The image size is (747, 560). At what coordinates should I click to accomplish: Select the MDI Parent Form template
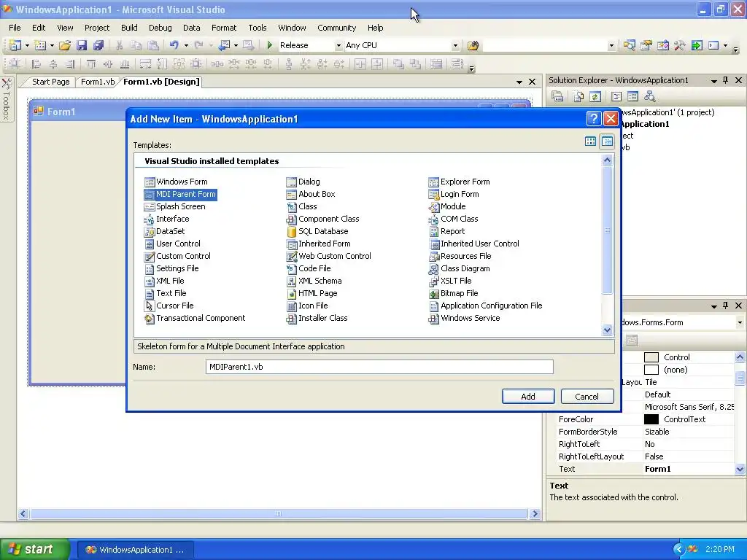(x=180, y=194)
